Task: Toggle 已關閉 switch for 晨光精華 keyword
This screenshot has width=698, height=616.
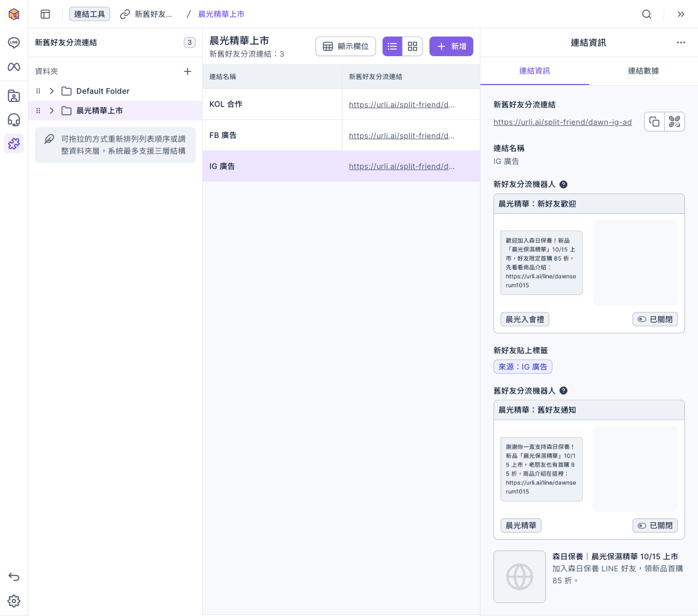Action: click(x=655, y=526)
